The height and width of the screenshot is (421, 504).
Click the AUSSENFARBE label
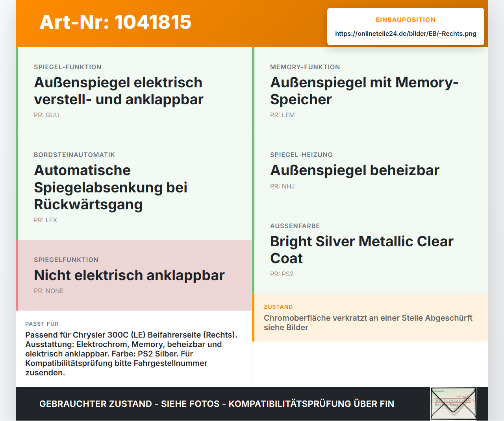tap(295, 226)
